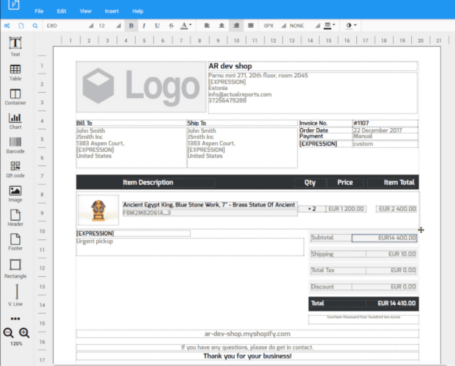
Task: Toggle italic formatting
Action: [x=144, y=26]
